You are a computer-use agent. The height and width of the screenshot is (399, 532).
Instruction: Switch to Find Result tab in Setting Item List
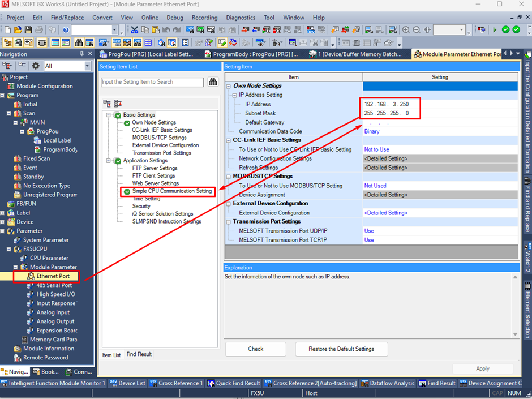point(139,354)
